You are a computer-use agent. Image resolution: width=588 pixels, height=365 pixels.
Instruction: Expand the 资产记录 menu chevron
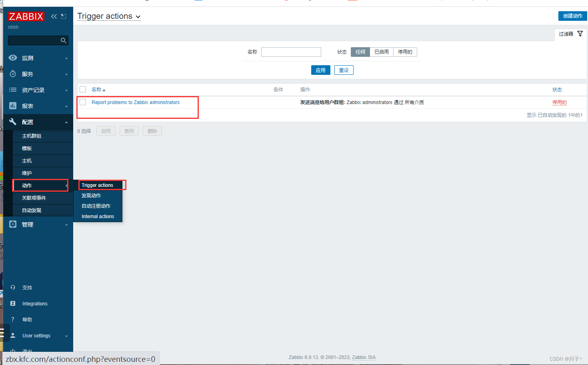[x=66, y=90]
